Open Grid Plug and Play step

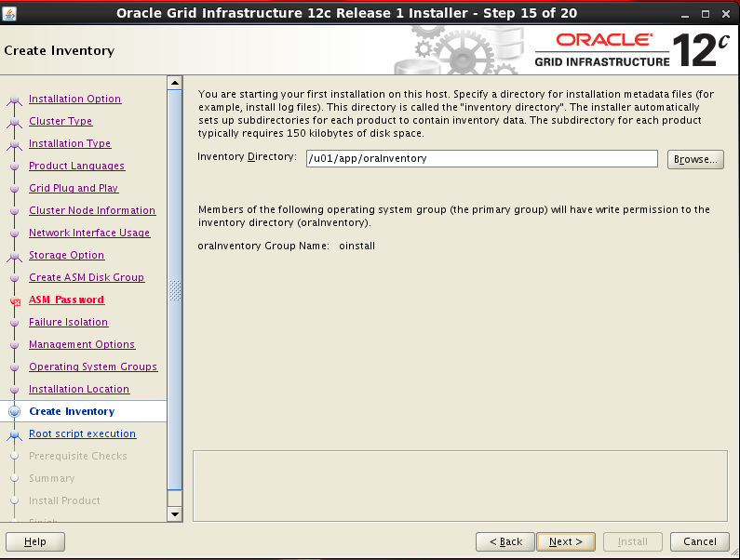coord(74,188)
